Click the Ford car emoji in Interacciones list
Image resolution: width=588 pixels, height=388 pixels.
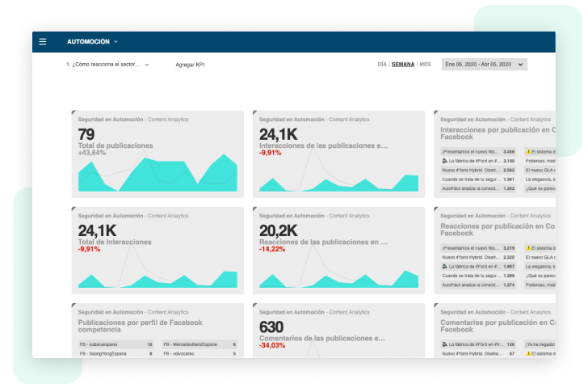(445, 161)
